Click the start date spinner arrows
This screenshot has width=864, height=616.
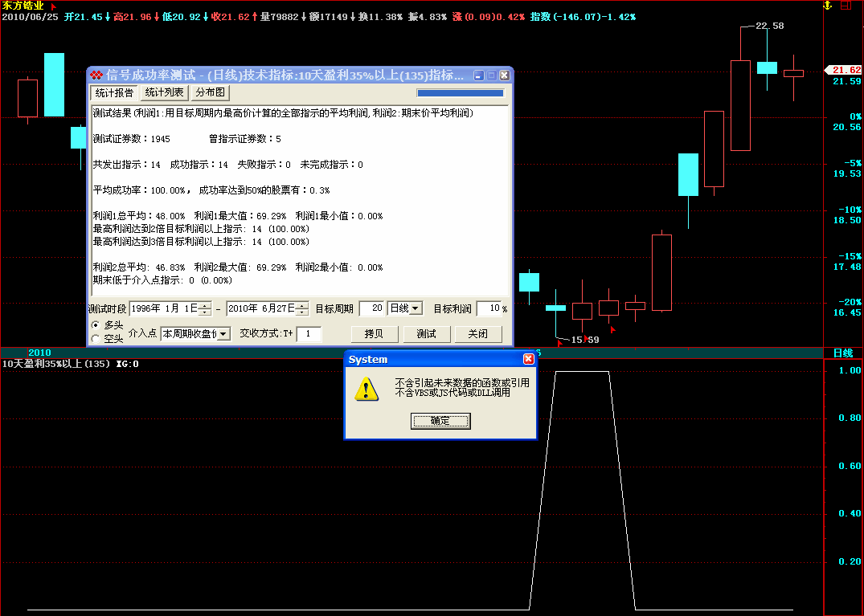coord(205,308)
